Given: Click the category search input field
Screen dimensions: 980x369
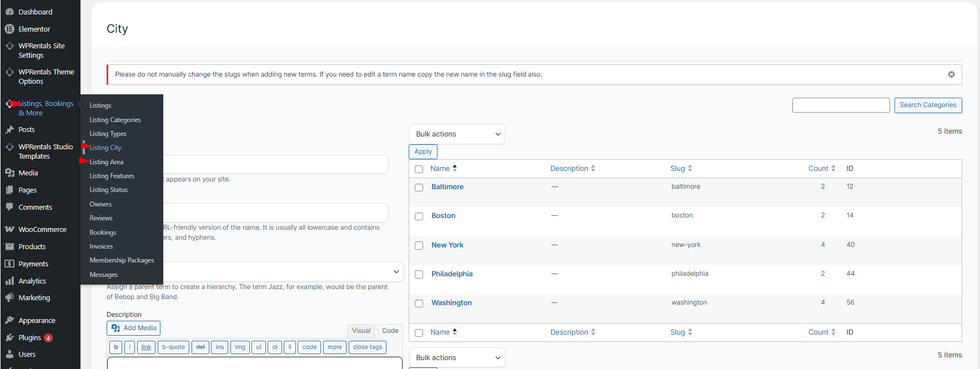Looking at the screenshot, I should point(841,105).
